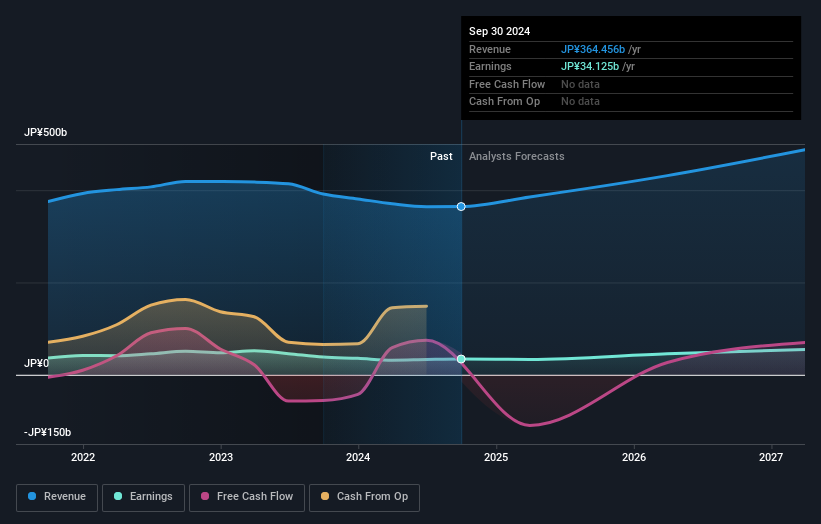Click the pink Free Cash Flow legend dot
The width and height of the screenshot is (821, 524).
click(205, 496)
